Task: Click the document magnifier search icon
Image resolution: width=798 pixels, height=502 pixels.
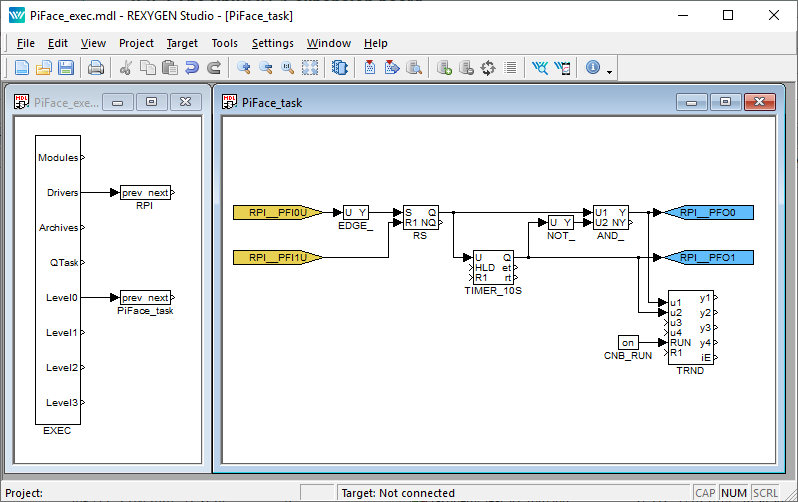Action: [x=414, y=68]
